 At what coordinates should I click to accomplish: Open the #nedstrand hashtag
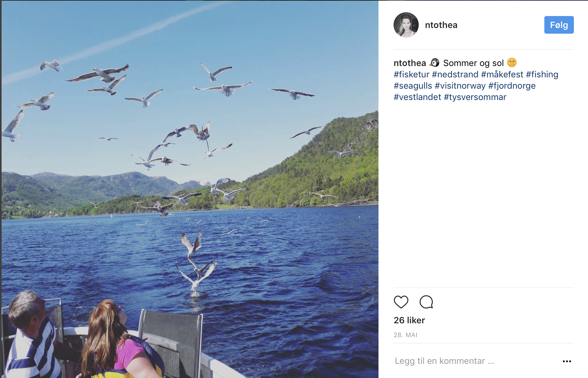click(x=455, y=75)
